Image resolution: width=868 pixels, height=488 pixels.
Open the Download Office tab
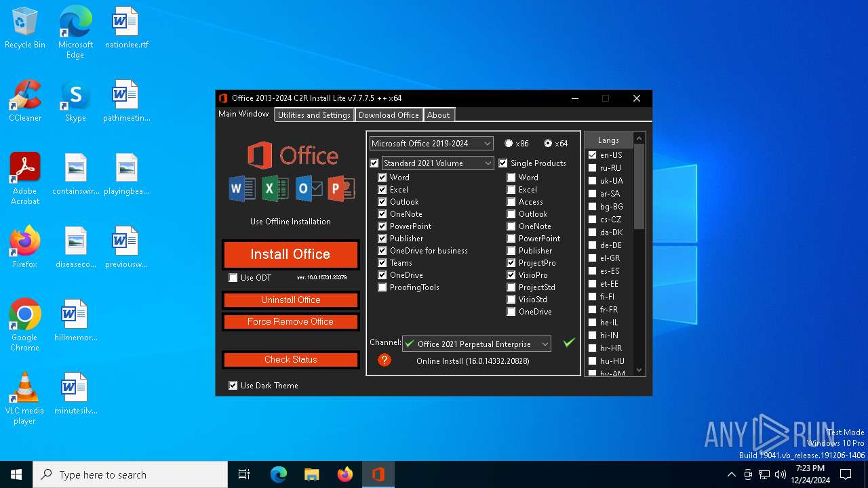(389, 115)
